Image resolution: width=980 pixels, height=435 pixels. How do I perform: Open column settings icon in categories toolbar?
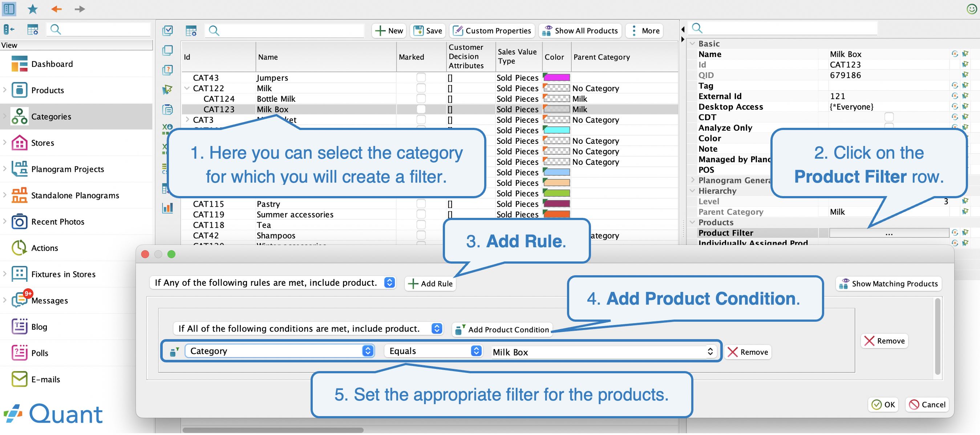pyautogui.click(x=191, y=31)
